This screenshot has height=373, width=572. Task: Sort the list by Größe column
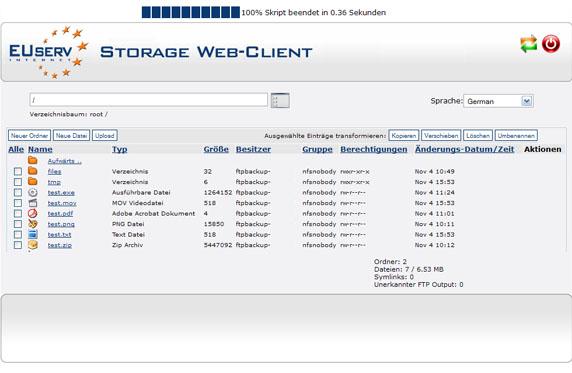click(x=216, y=149)
